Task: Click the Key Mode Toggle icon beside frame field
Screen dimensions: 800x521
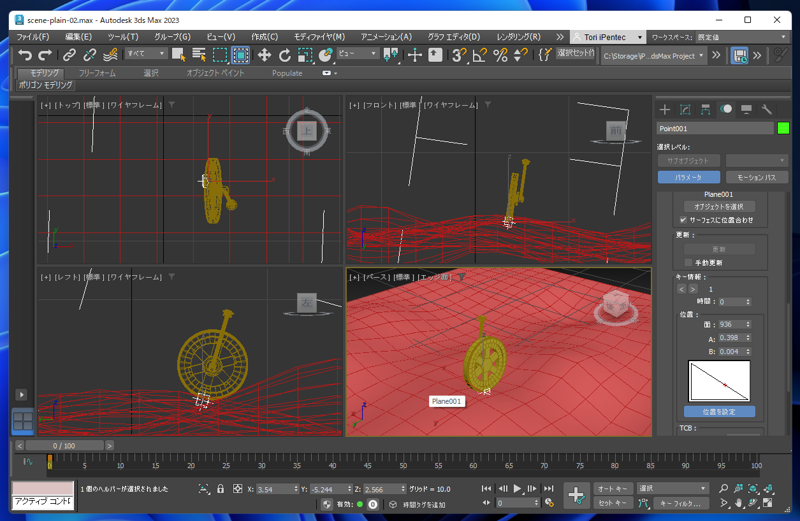Action: click(486, 503)
